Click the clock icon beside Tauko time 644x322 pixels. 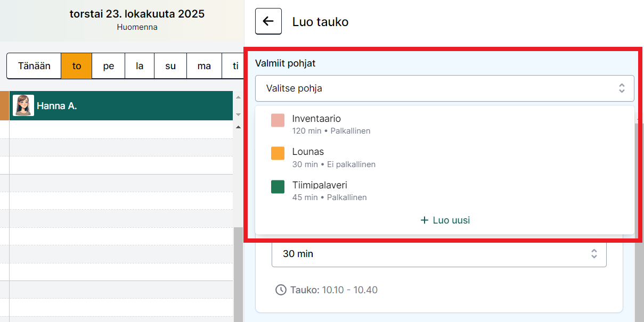(x=281, y=290)
